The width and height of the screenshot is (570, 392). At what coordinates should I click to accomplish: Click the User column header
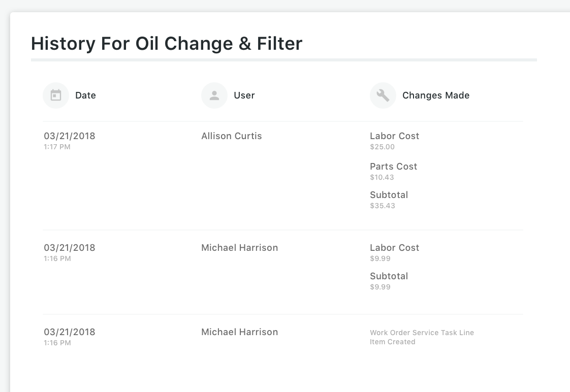[x=244, y=95]
